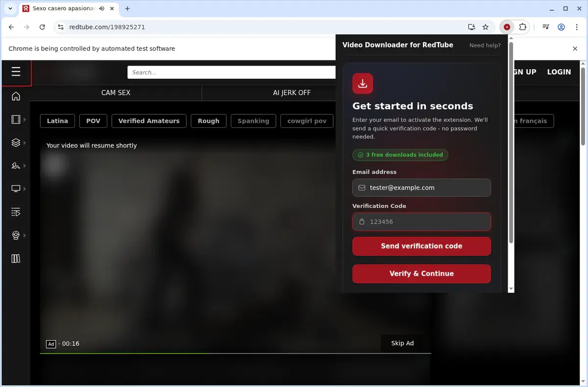588x387 pixels.
Task: Click the ad video progress bar
Action: [235, 353]
